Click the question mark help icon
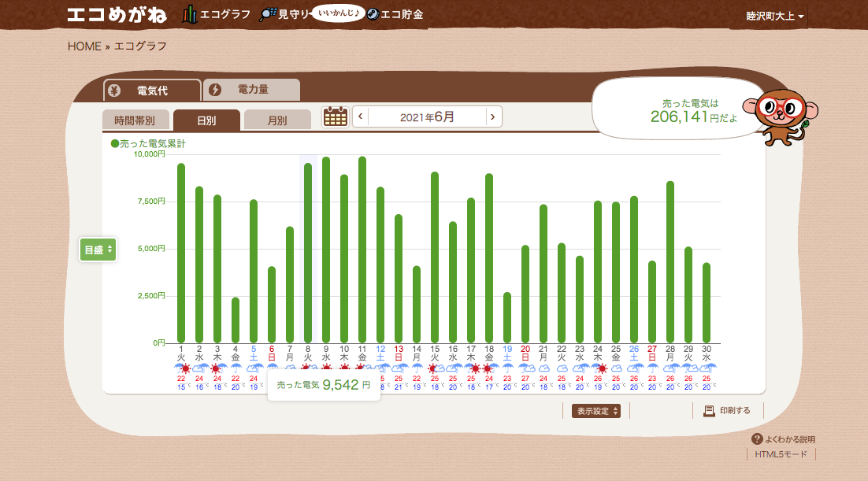This screenshot has height=481, width=868. tap(757, 439)
